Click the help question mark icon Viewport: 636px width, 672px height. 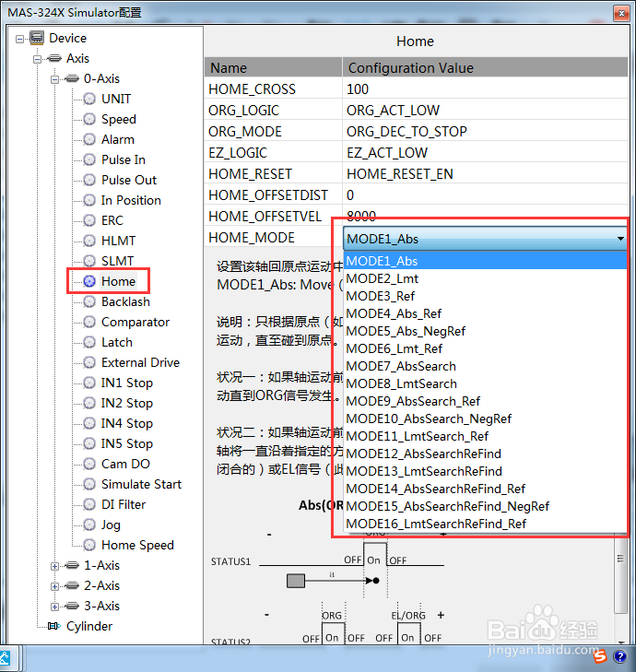click(619, 656)
